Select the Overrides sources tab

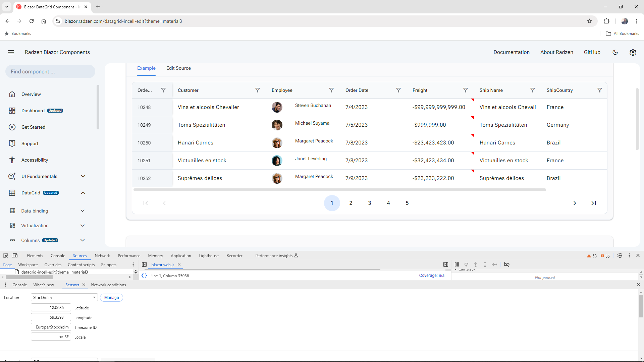click(53, 265)
